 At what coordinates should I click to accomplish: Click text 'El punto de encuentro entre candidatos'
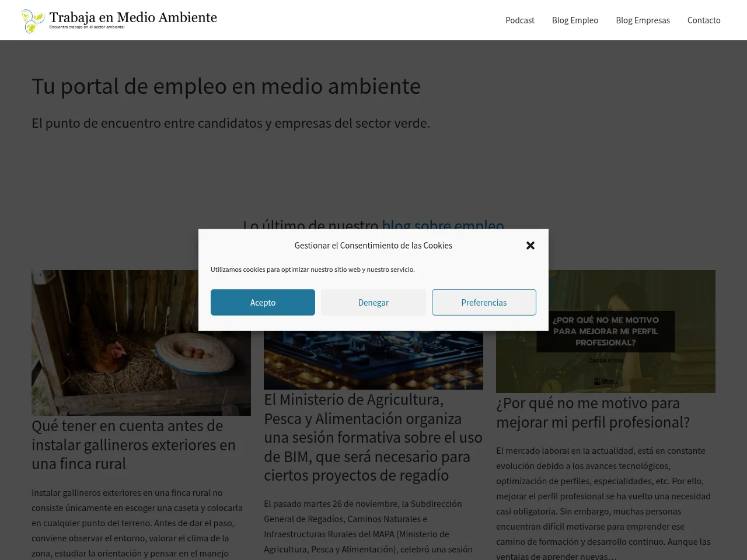[x=231, y=123]
